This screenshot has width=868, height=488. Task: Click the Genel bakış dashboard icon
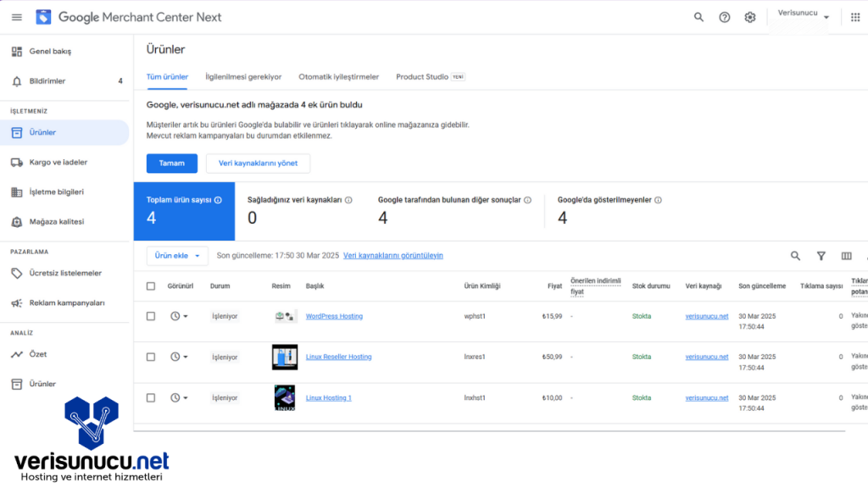[x=17, y=52]
